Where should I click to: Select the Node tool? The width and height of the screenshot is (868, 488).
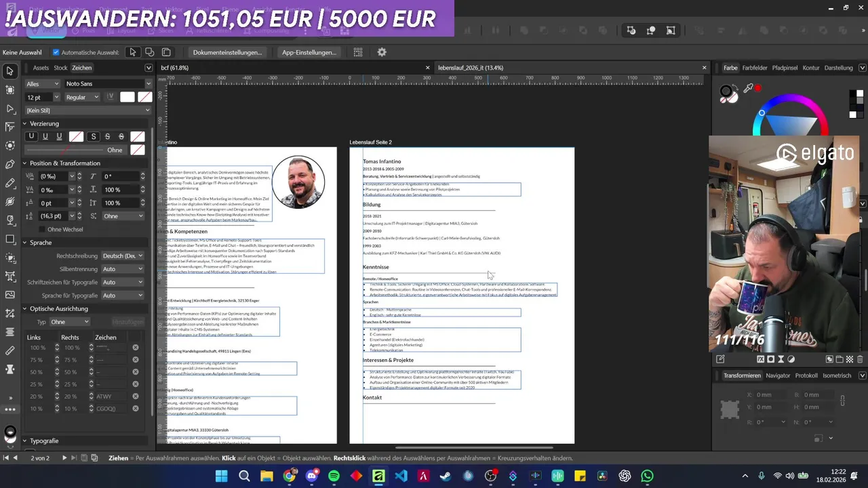click(x=9, y=108)
